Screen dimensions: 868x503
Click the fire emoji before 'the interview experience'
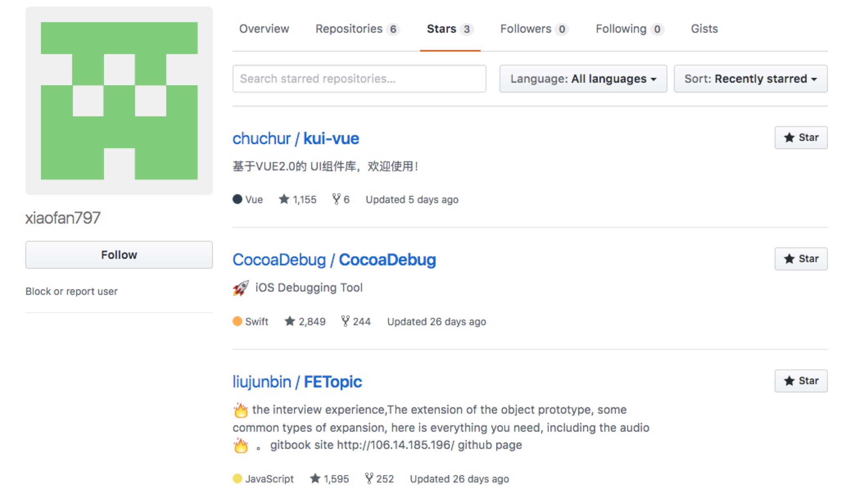coord(241,410)
